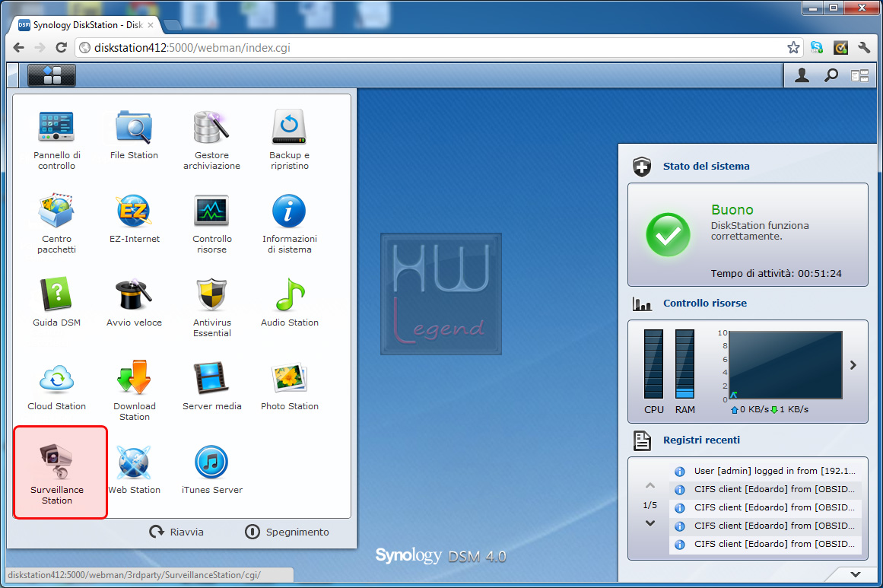The height and width of the screenshot is (588, 883).
Task: Collapse widget panel bottom chevron
Action: point(856,574)
